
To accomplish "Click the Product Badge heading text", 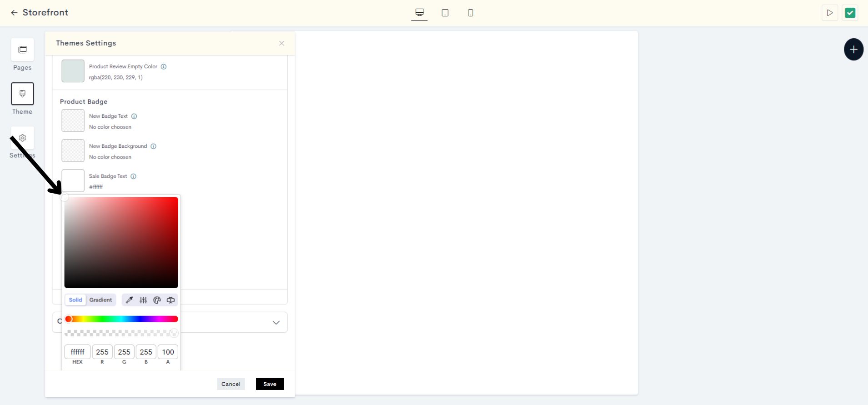I will (x=84, y=101).
